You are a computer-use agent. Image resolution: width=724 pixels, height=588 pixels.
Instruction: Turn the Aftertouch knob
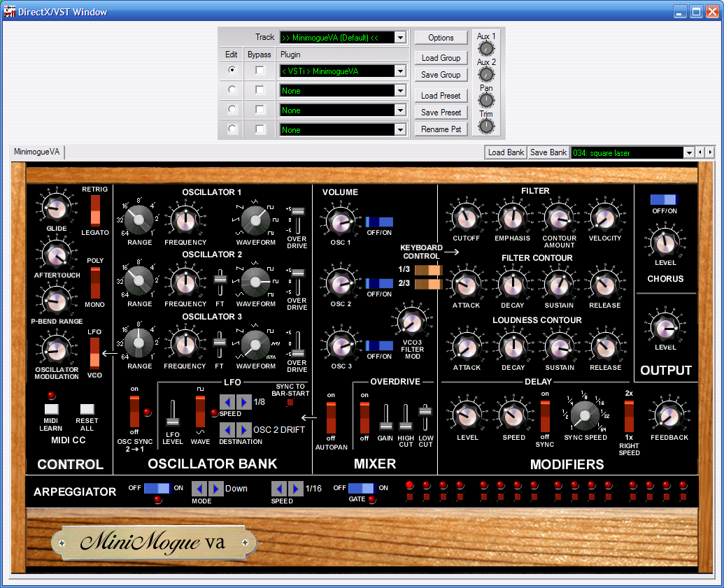57,254
